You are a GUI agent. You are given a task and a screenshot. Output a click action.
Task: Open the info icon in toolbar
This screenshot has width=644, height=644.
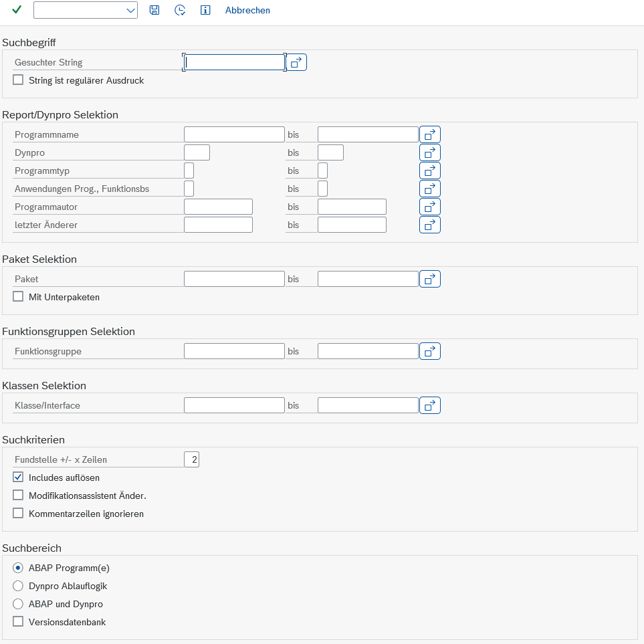click(x=205, y=10)
